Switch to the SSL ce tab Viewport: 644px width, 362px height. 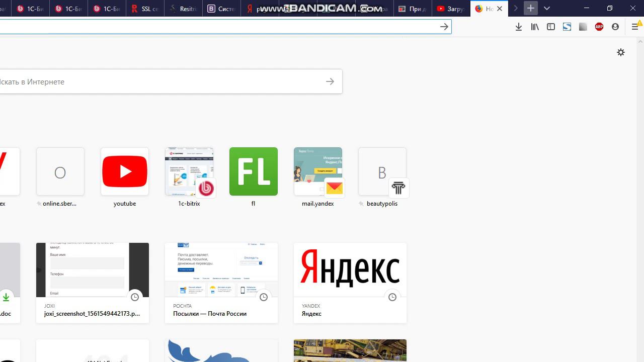click(x=145, y=9)
